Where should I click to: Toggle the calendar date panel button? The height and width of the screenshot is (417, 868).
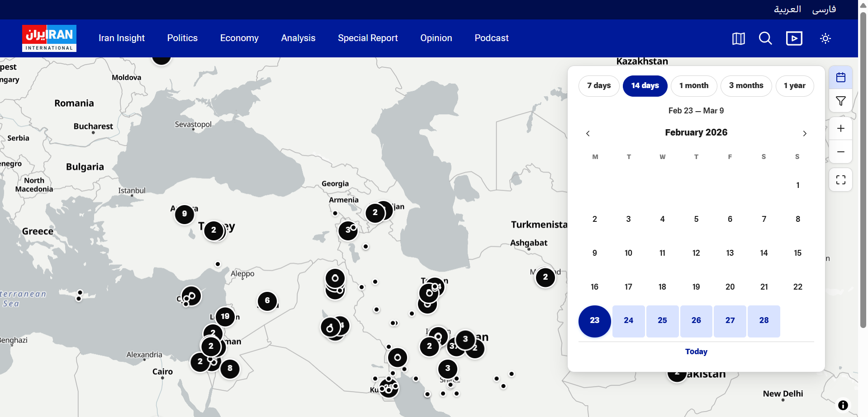tap(840, 78)
